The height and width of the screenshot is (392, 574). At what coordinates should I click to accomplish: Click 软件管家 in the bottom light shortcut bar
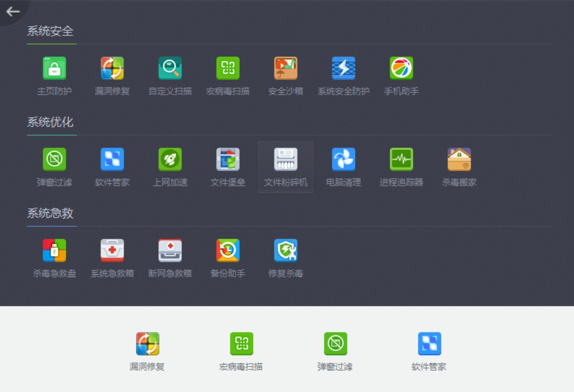[x=429, y=344]
